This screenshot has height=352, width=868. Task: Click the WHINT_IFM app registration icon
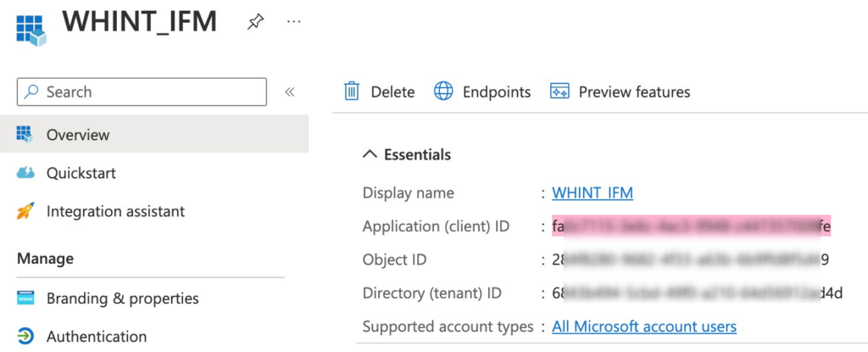[x=31, y=31]
